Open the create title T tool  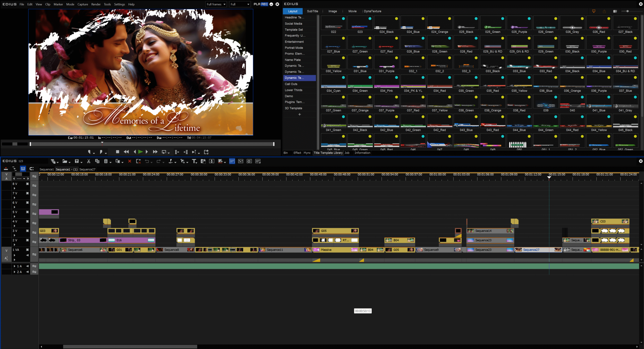point(194,161)
